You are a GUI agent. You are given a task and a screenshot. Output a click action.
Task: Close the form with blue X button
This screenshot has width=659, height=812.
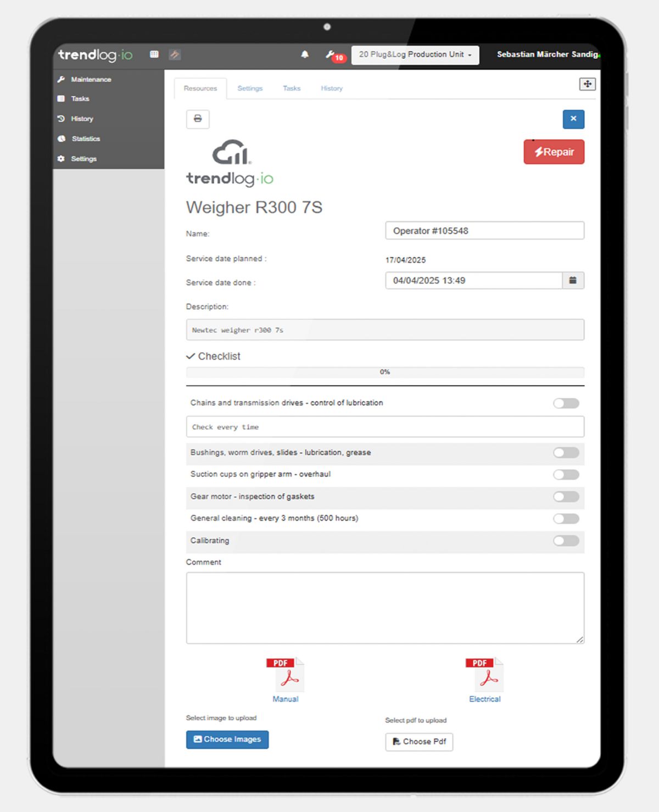573,119
